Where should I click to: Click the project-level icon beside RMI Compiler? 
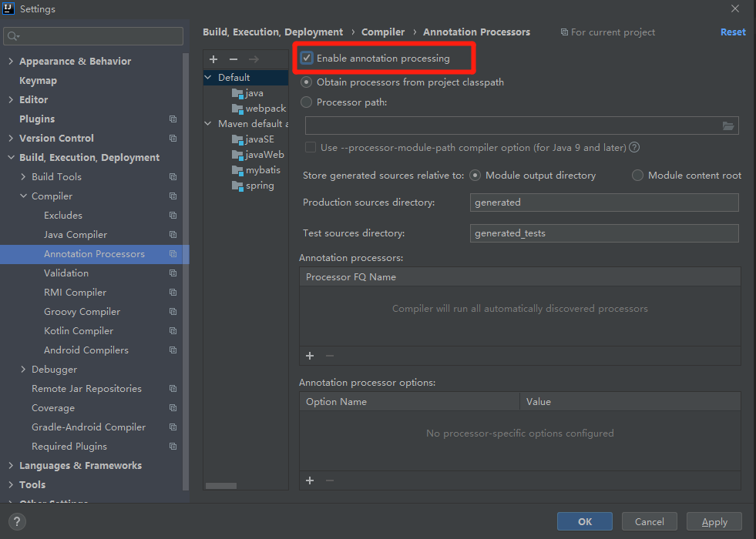click(173, 293)
